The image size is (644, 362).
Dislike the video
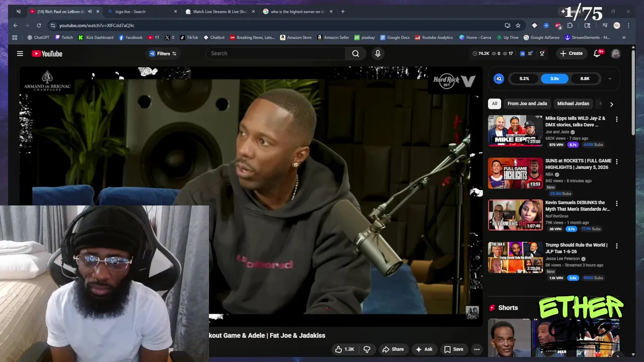tap(367, 349)
